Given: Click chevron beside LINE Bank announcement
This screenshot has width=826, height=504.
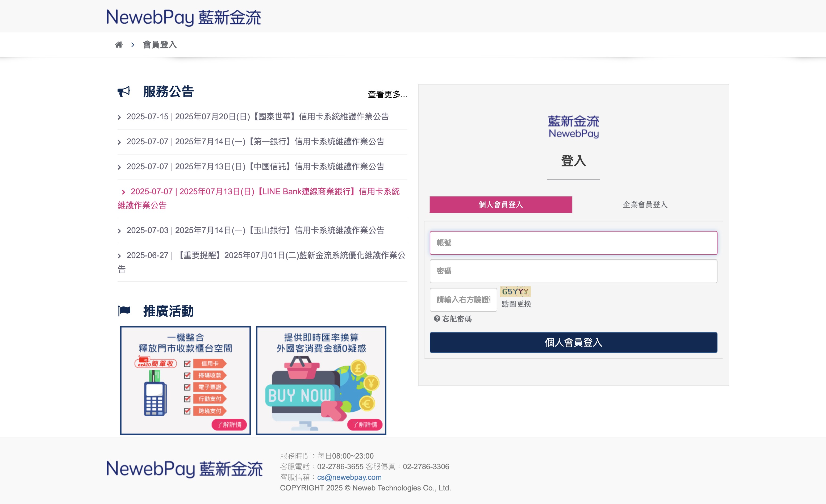Looking at the screenshot, I should (x=123, y=192).
